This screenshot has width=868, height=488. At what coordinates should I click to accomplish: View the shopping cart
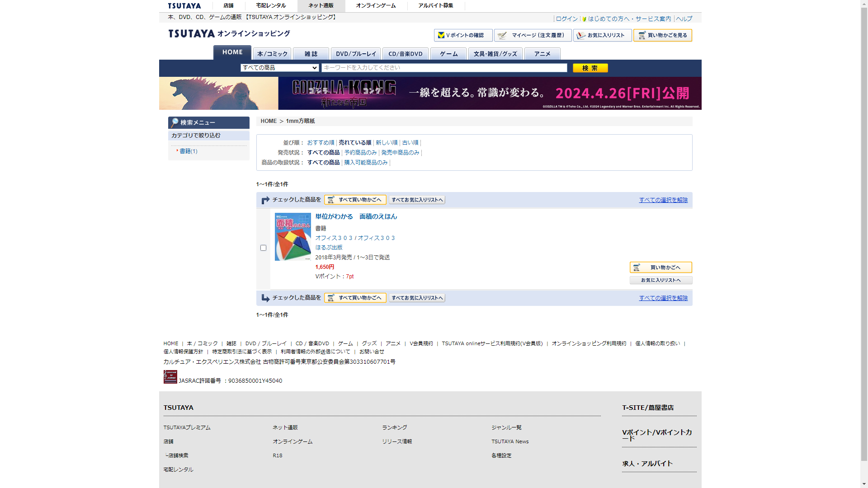(662, 35)
